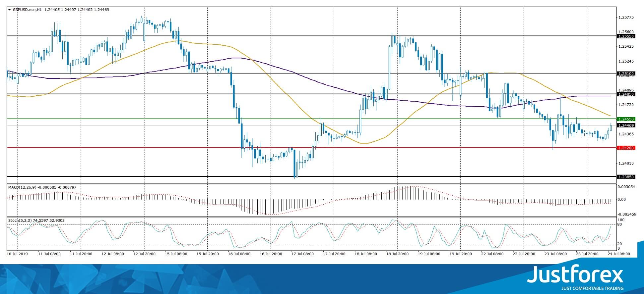The height and width of the screenshot is (294, 644).
Task: Click the 22 Jul 08:00 time label
Action: point(492,254)
